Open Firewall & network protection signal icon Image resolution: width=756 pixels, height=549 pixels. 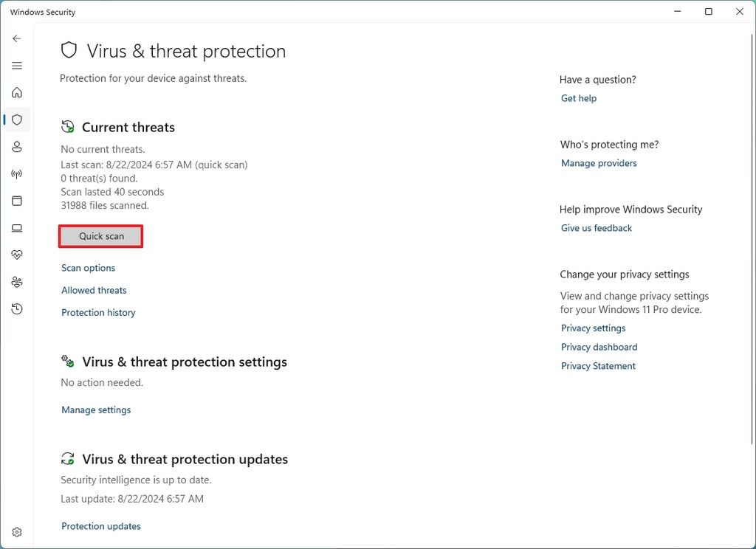click(x=16, y=173)
